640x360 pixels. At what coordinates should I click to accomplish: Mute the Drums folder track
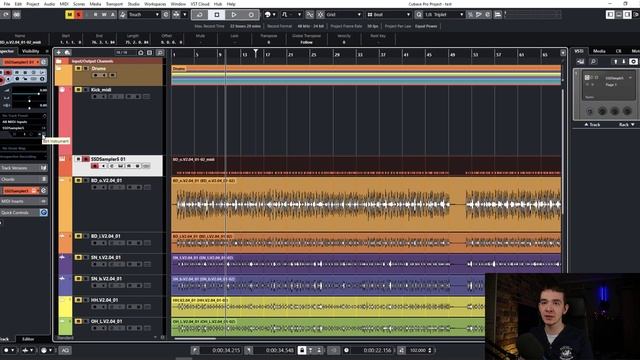click(78, 69)
